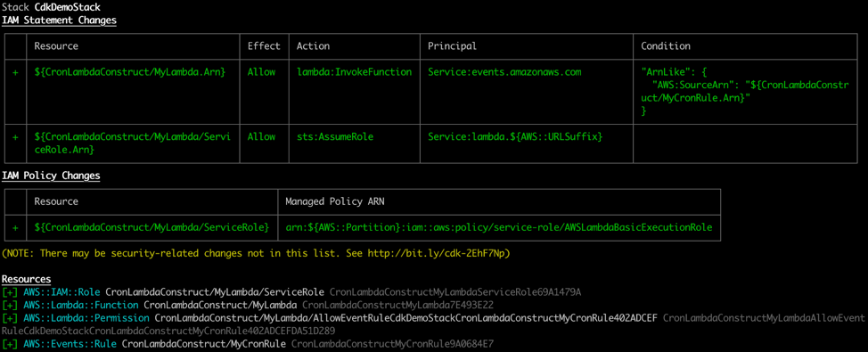
Task: Click the Allow effect in sts:AssumeRole row
Action: (x=261, y=136)
